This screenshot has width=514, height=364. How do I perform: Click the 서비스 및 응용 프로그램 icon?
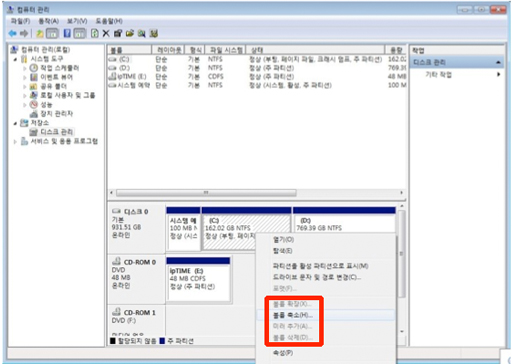coord(24,141)
